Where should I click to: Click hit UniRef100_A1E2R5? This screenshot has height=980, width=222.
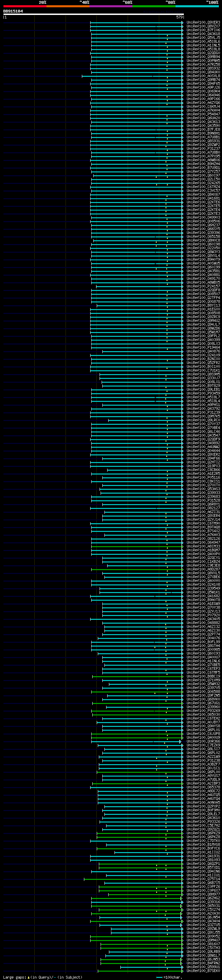(203, 473)
